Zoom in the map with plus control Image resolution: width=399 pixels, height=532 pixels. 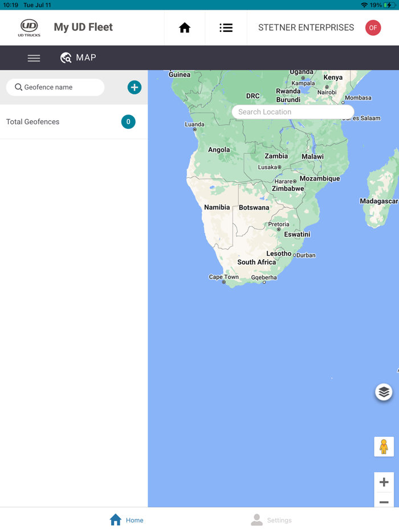tap(384, 482)
